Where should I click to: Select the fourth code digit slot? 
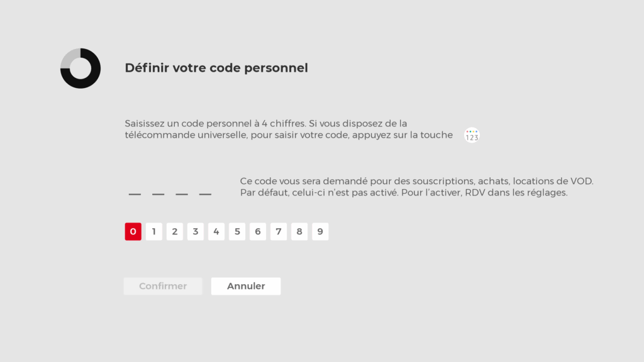click(205, 192)
